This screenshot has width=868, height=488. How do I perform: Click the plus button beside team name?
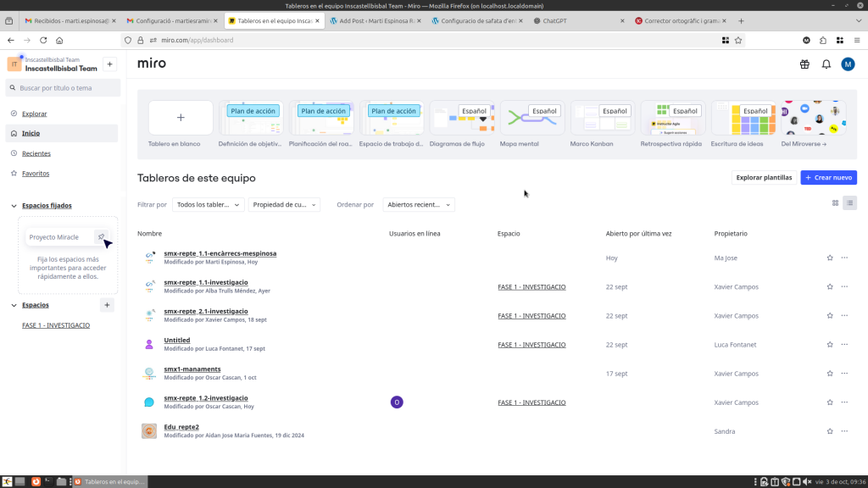click(x=109, y=64)
